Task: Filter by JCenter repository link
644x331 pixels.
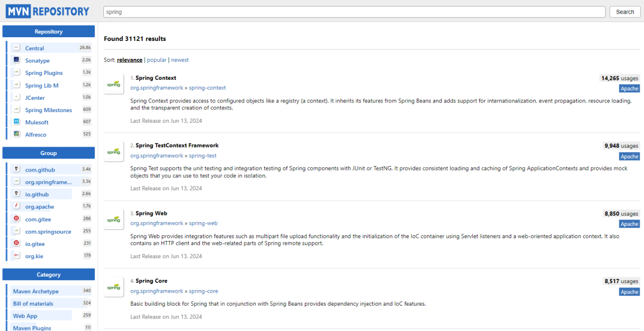Action: [35, 98]
